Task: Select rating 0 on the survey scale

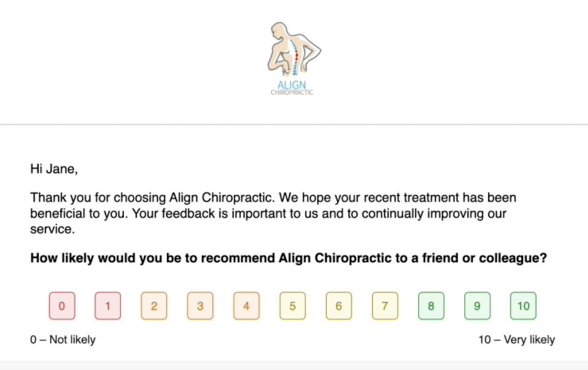Action: pos(62,306)
